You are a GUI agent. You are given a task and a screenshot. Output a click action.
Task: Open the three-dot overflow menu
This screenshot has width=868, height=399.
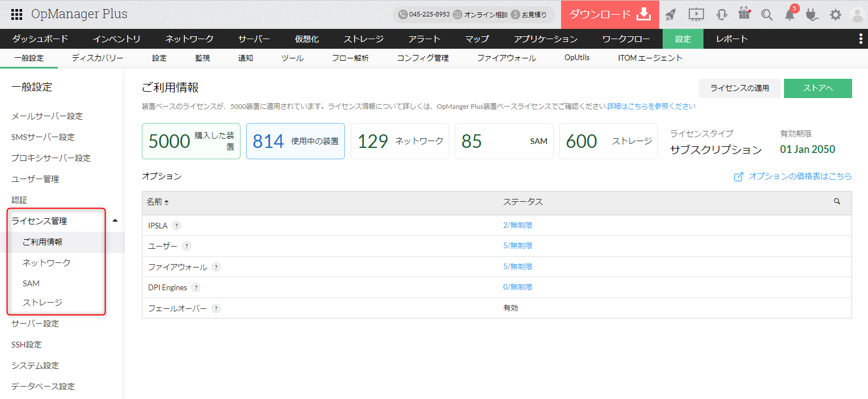(x=861, y=39)
